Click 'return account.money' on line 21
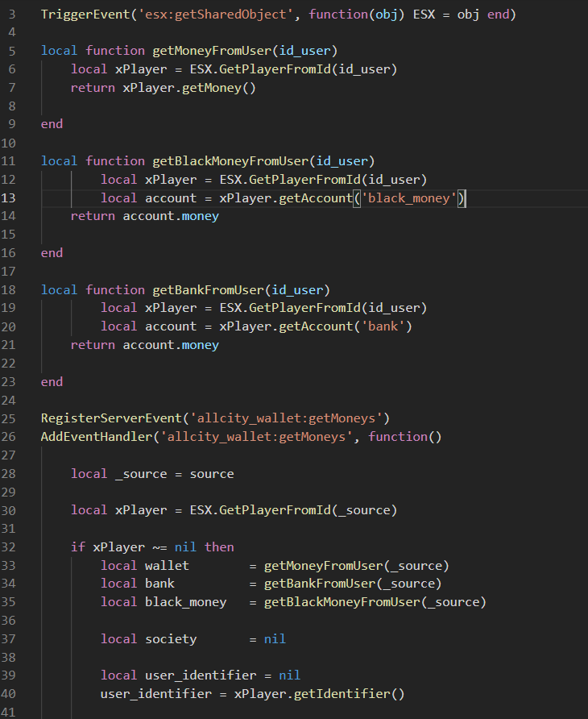This screenshot has width=588, height=719. coord(145,345)
